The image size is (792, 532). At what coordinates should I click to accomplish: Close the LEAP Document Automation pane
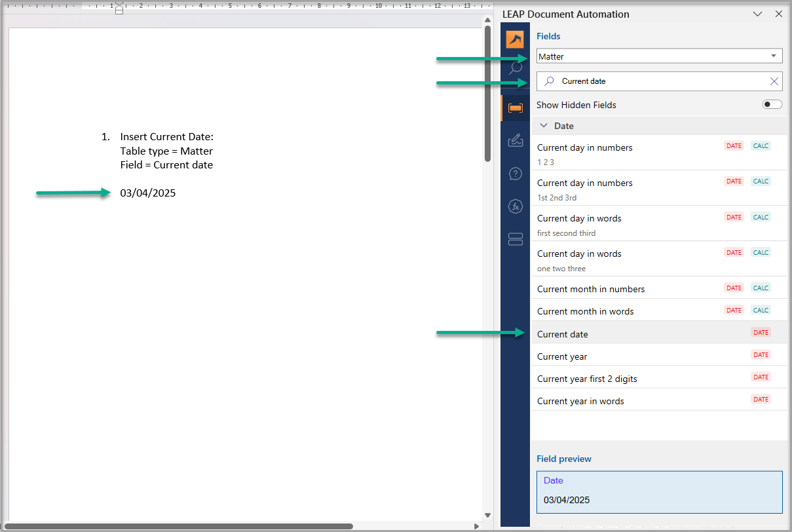click(x=779, y=14)
